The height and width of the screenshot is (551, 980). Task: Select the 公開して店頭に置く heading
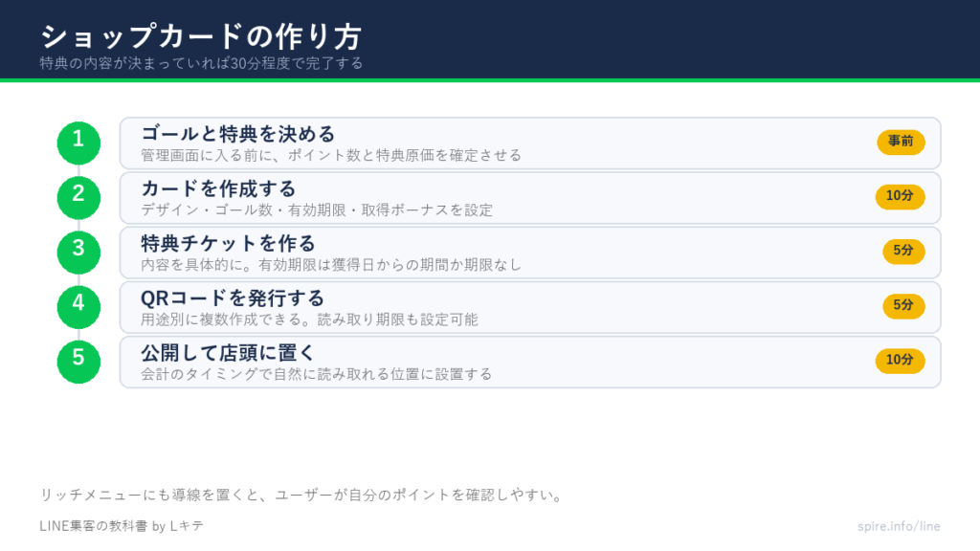point(228,352)
